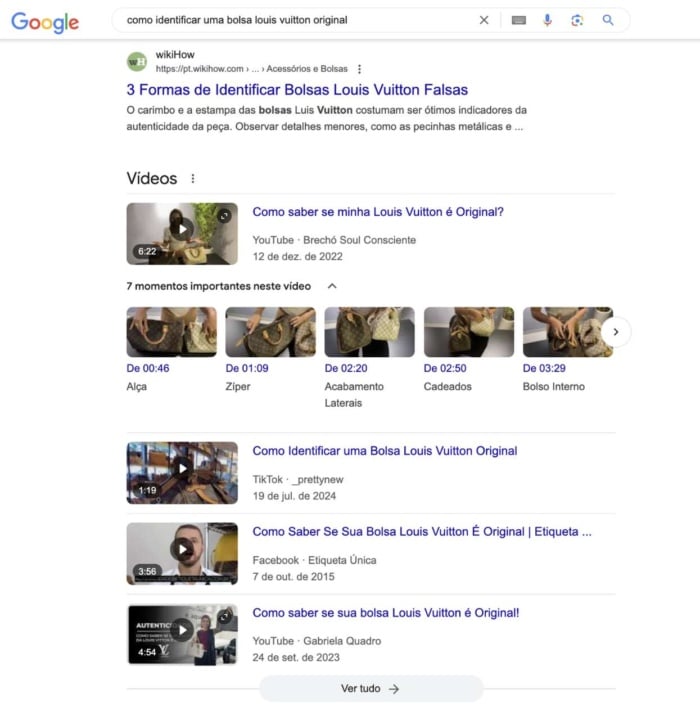700x720 pixels.
Task: Open 'Como saber se minha Louis Vuitton é Original?'
Action: 378,212
